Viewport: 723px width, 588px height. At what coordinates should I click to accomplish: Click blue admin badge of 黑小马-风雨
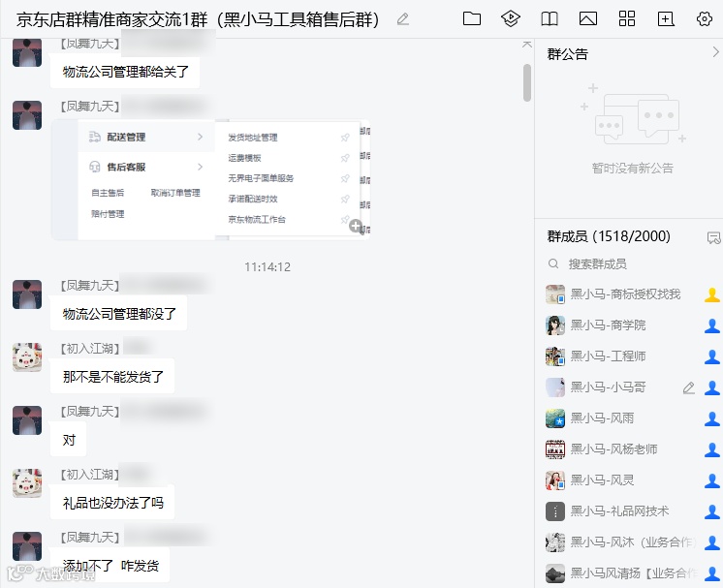tap(712, 418)
